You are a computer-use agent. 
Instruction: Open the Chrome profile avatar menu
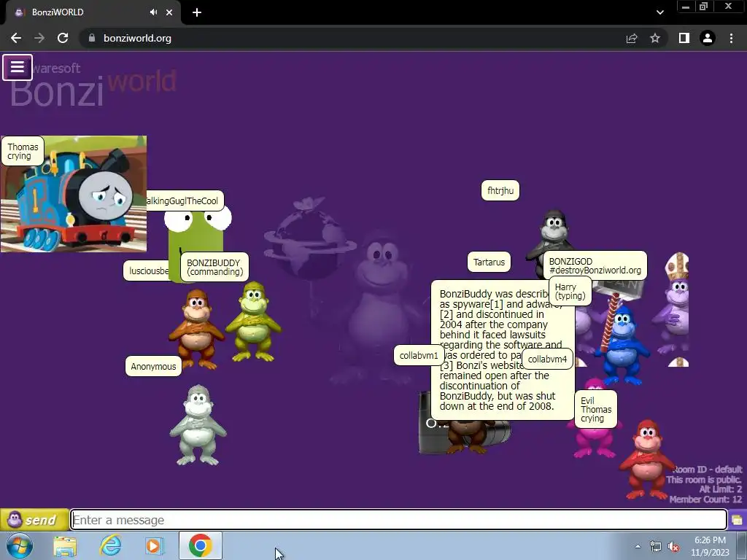point(708,38)
